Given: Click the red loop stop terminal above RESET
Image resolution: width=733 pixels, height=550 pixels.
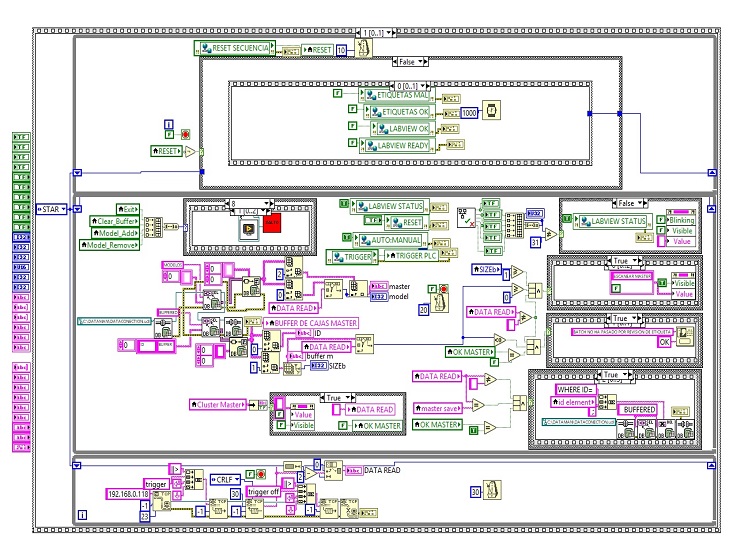Looking at the screenshot, I should 184,132.
